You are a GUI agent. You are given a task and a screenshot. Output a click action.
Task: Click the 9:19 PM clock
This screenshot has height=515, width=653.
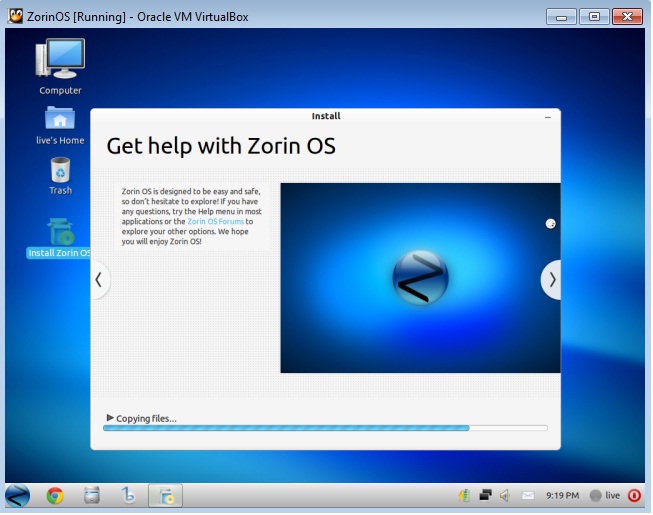[562, 495]
